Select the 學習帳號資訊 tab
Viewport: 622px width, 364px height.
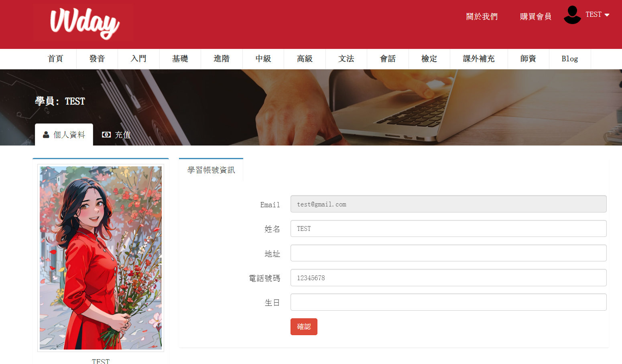coord(211,170)
